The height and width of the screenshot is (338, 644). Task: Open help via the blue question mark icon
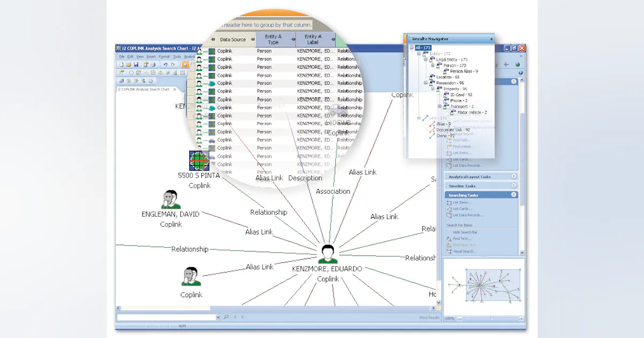[x=521, y=73]
